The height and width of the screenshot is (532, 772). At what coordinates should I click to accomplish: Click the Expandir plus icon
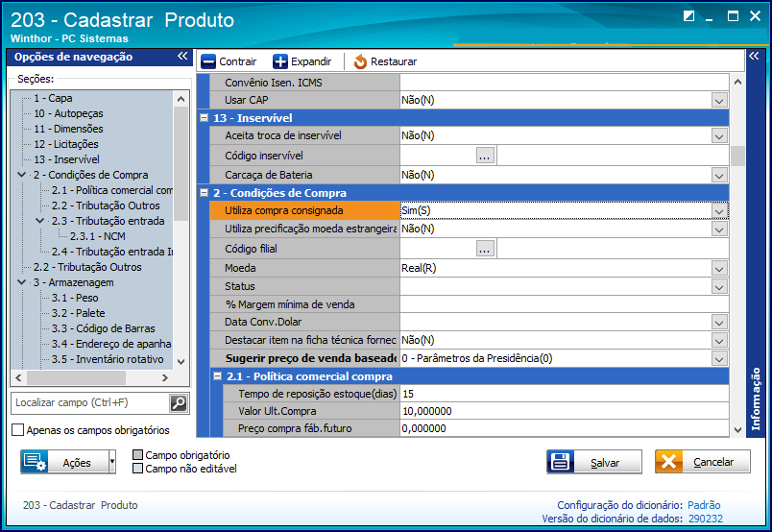coord(280,61)
